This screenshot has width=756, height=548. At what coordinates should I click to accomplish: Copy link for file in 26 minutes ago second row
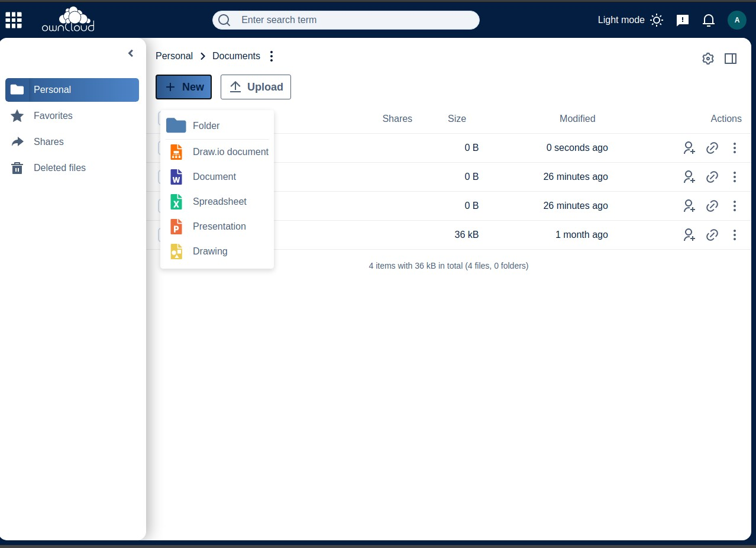click(x=712, y=206)
